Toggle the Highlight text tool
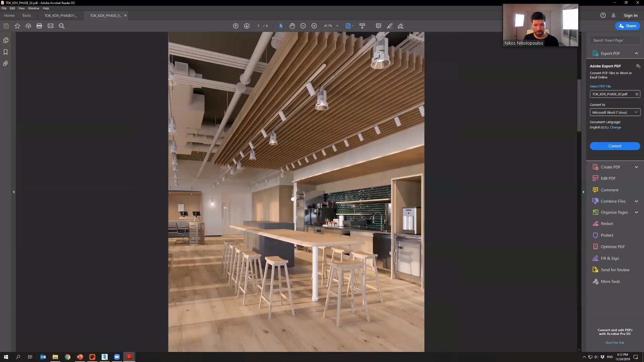 [389, 26]
